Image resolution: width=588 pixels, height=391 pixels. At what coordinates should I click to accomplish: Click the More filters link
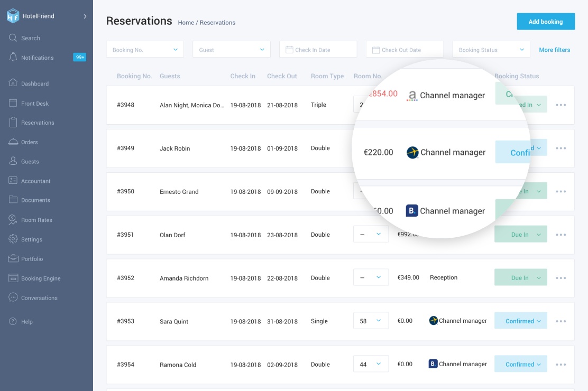pos(554,50)
